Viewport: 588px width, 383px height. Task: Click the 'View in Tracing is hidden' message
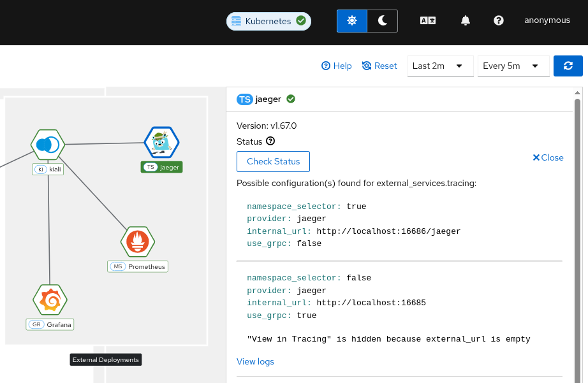click(x=389, y=339)
